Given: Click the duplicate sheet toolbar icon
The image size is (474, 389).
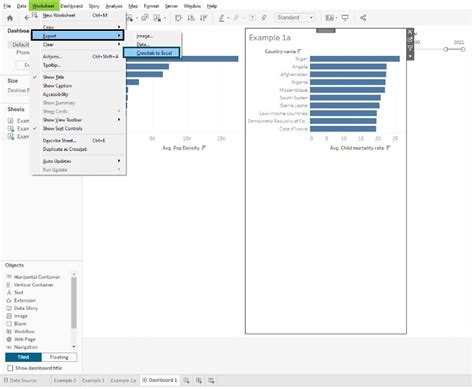Looking at the screenshot, I should [x=145, y=18].
